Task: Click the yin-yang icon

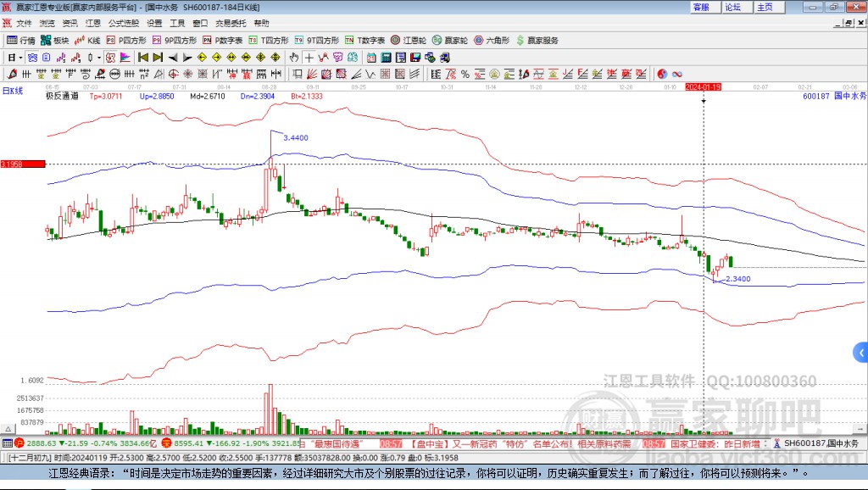Action: pyautogui.click(x=662, y=75)
